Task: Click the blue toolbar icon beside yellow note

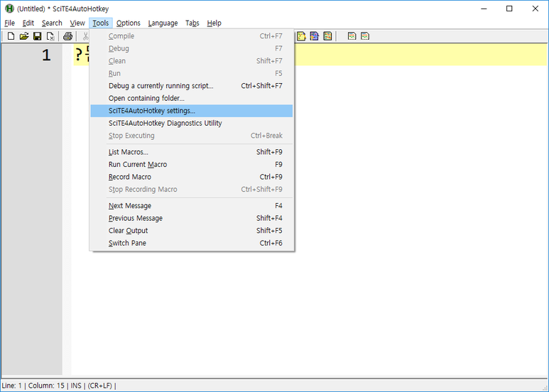Action: tap(314, 36)
